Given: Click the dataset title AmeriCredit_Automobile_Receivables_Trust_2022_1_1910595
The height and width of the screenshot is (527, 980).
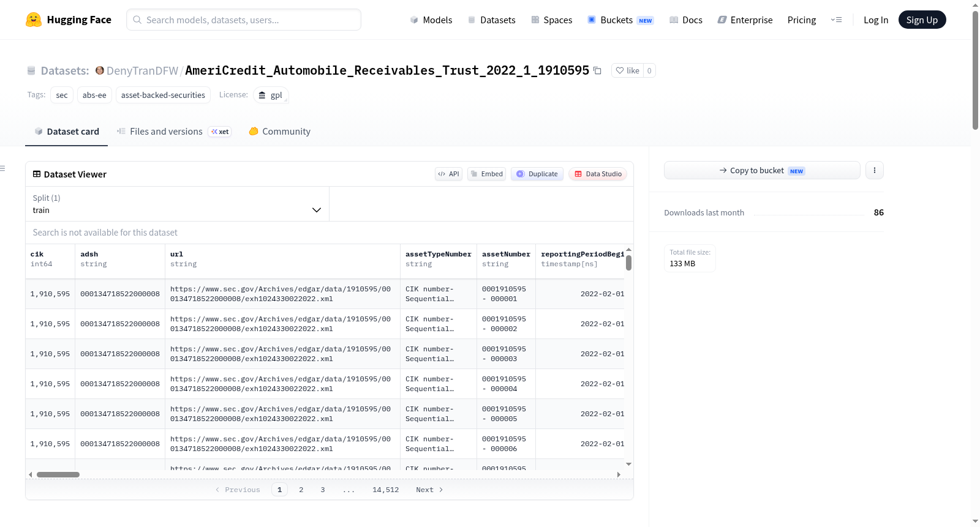Looking at the screenshot, I should (x=387, y=70).
